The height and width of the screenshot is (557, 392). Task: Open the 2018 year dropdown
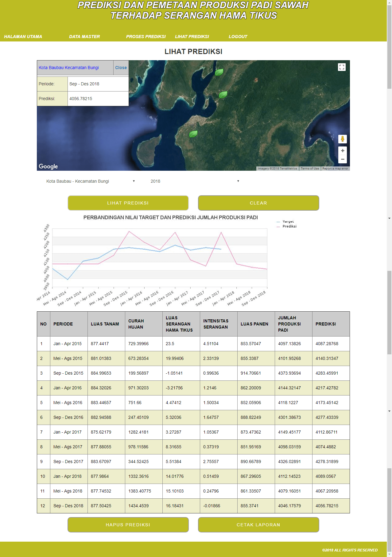coord(195,181)
